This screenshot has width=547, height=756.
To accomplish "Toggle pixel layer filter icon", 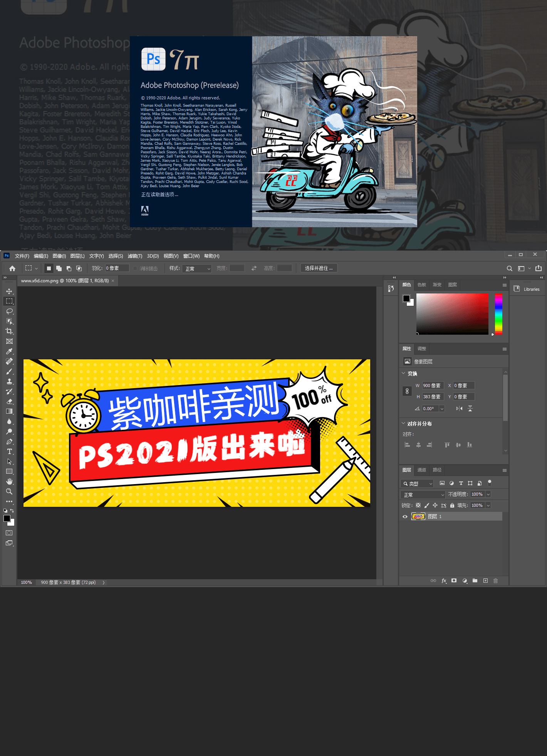I will (x=442, y=483).
